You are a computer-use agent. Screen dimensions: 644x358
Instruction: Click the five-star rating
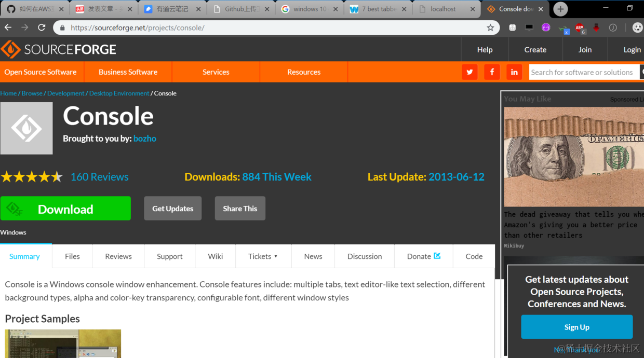[32, 177]
